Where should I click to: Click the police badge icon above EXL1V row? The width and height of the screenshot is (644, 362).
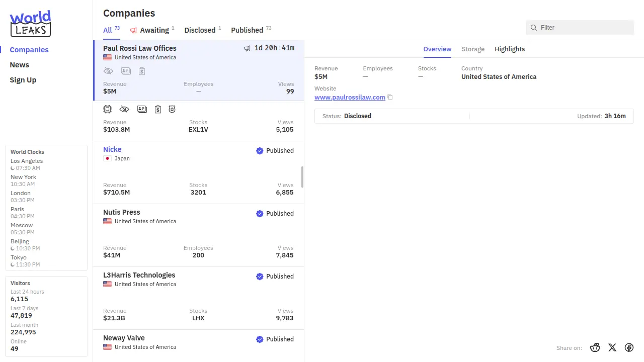(x=172, y=109)
